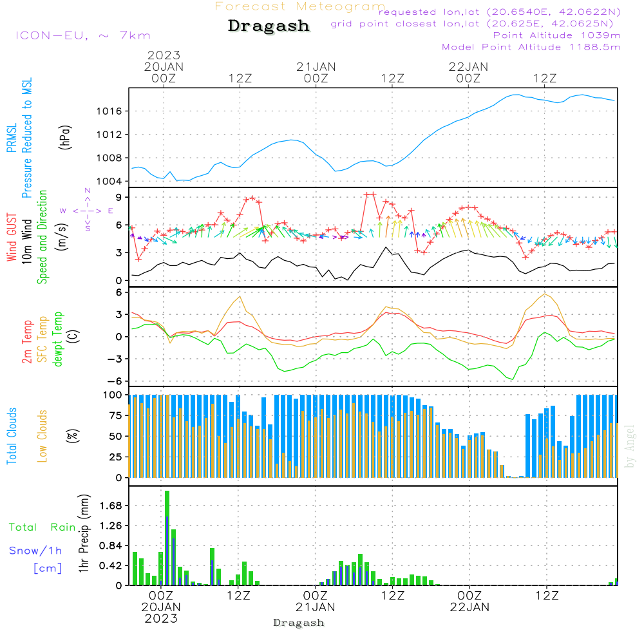Click the 'Low Clouds' orange label
The height and width of the screenshot is (644, 644).
(43, 436)
